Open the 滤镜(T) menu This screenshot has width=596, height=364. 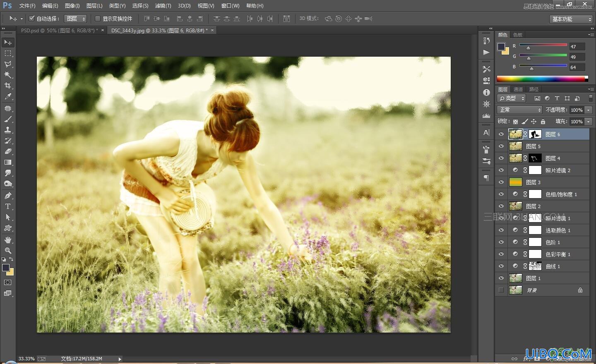[x=163, y=6]
